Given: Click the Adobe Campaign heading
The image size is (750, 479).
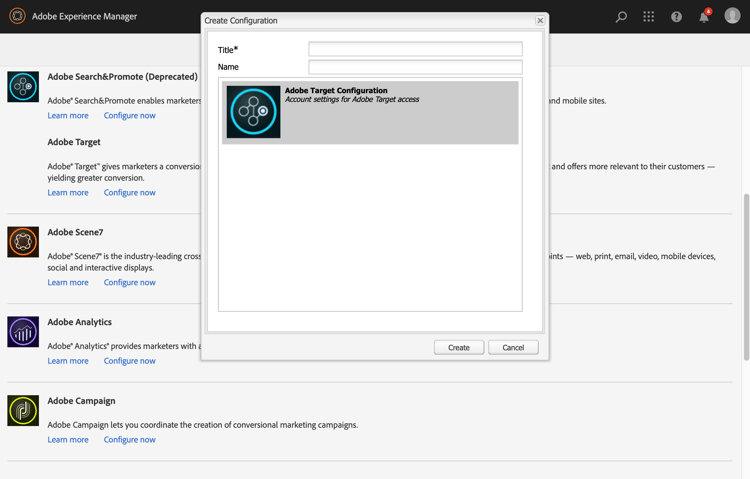Looking at the screenshot, I should click(x=81, y=401).
